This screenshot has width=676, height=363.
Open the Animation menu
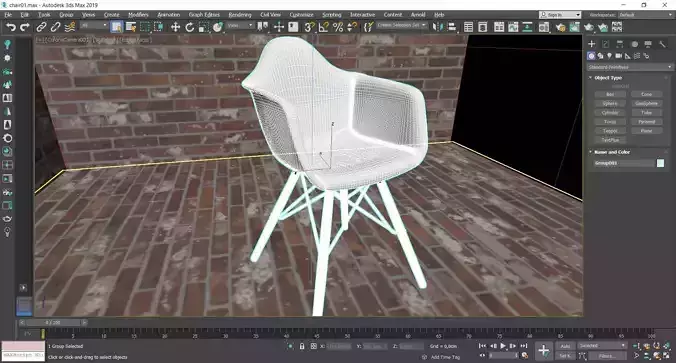pos(169,15)
